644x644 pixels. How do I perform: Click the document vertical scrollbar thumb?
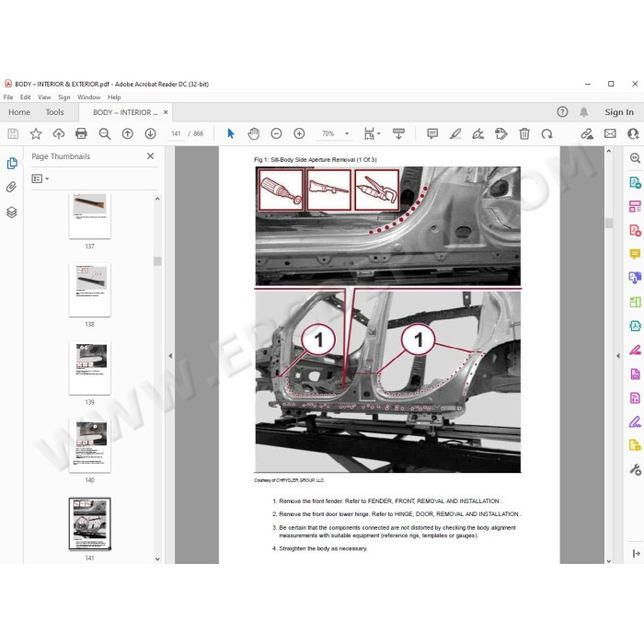(x=609, y=223)
